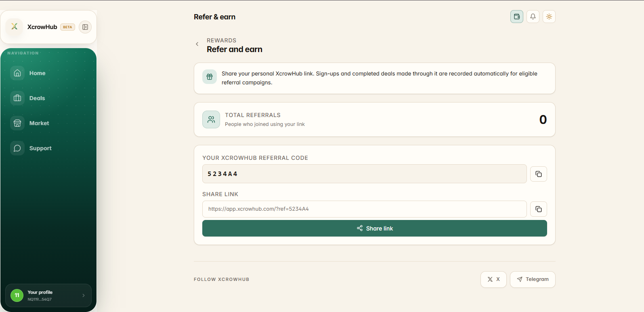Copy the share link URL
644x312 pixels.
tap(539, 209)
